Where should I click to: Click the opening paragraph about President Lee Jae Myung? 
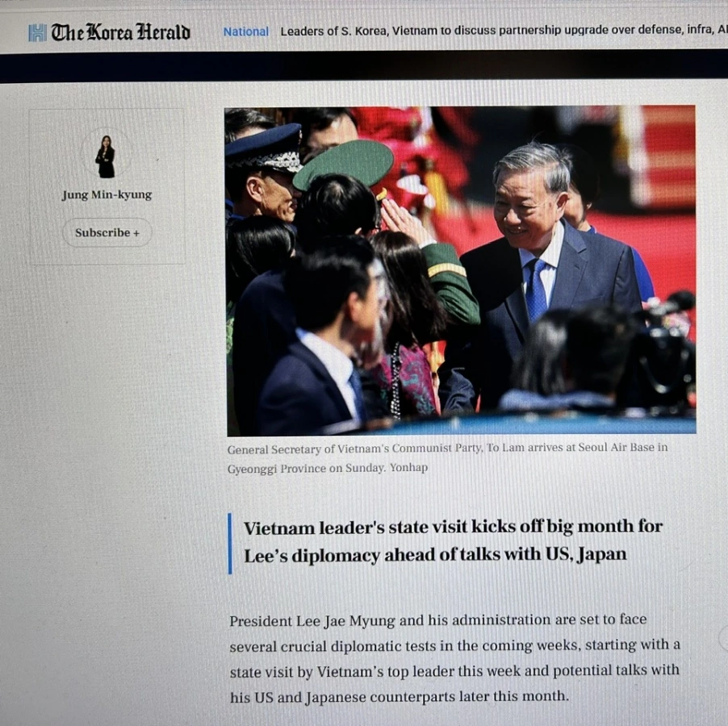pyautogui.click(x=454, y=657)
